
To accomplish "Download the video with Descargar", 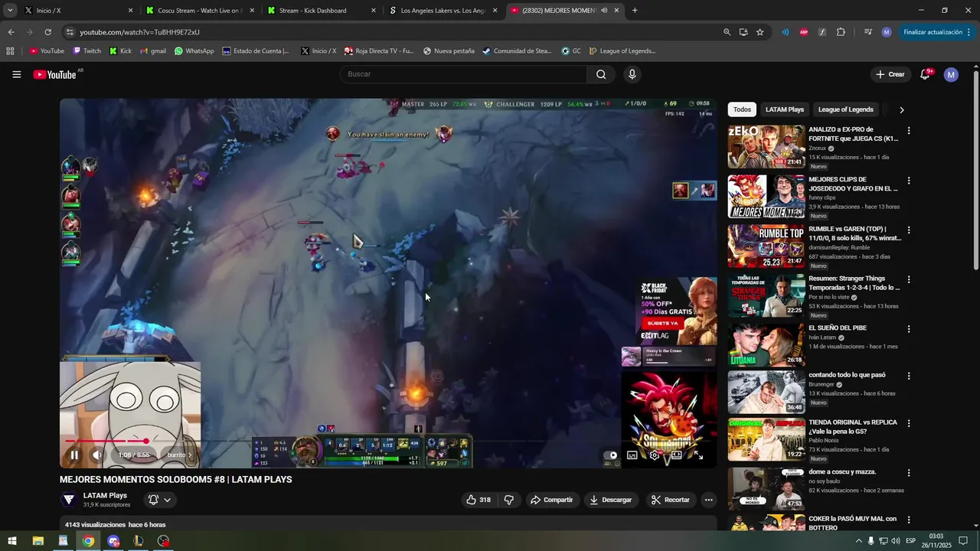I will point(611,500).
